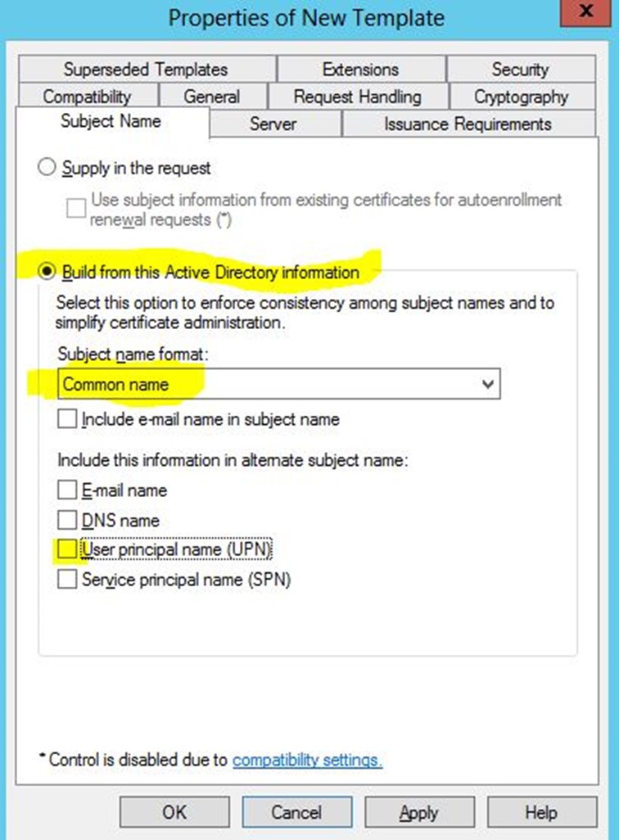Viewport: 619px width, 840px height.
Task: Close the Properties of New Template dialog
Action: point(585,11)
